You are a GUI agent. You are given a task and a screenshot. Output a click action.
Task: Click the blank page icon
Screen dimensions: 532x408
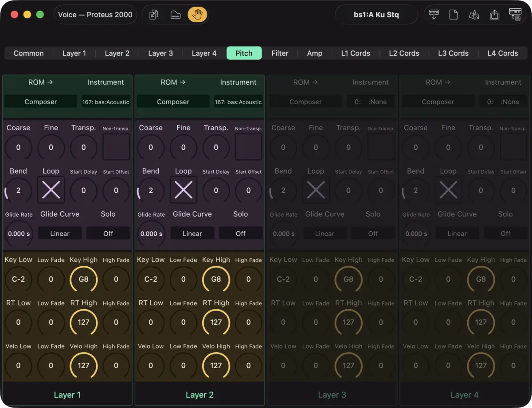454,15
